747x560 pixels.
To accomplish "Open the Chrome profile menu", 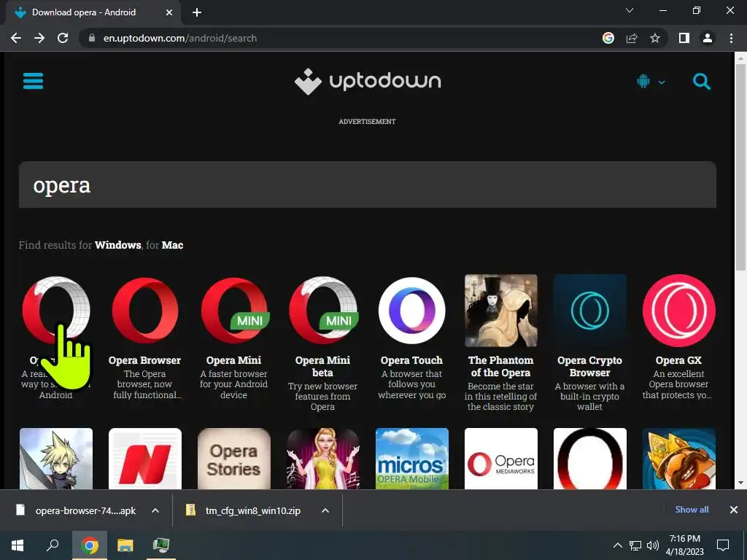I will click(x=708, y=38).
